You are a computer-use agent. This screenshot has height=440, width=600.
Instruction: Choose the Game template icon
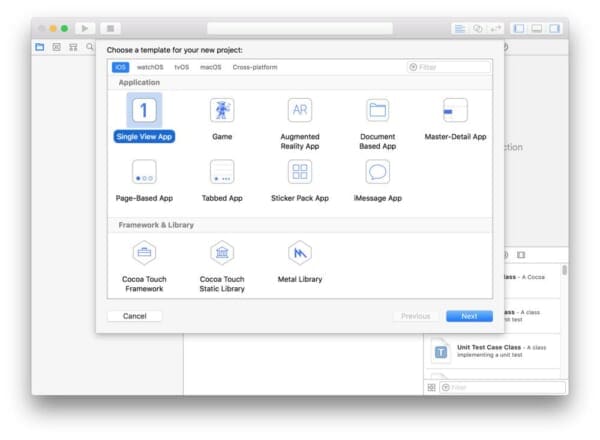[222, 110]
